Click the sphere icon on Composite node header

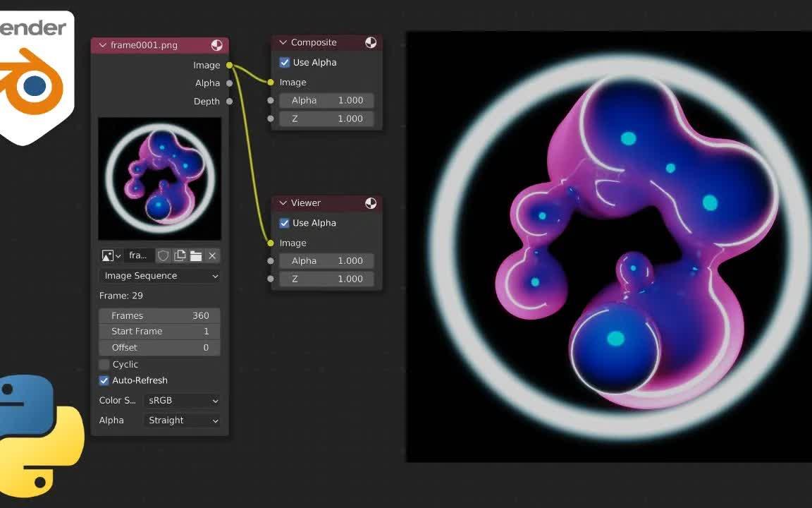pyautogui.click(x=371, y=42)
